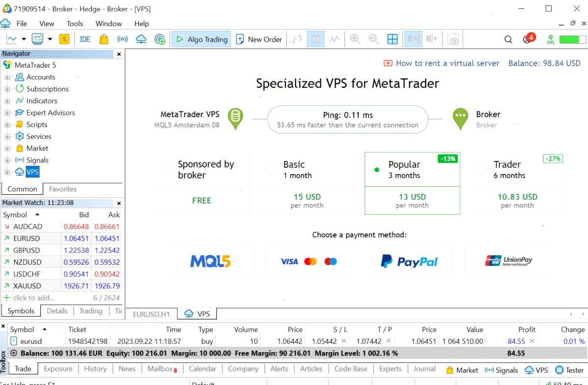
Task: Take a chart screenshot with camera icon
Action: pyautogui.click(x=454, y=39)
